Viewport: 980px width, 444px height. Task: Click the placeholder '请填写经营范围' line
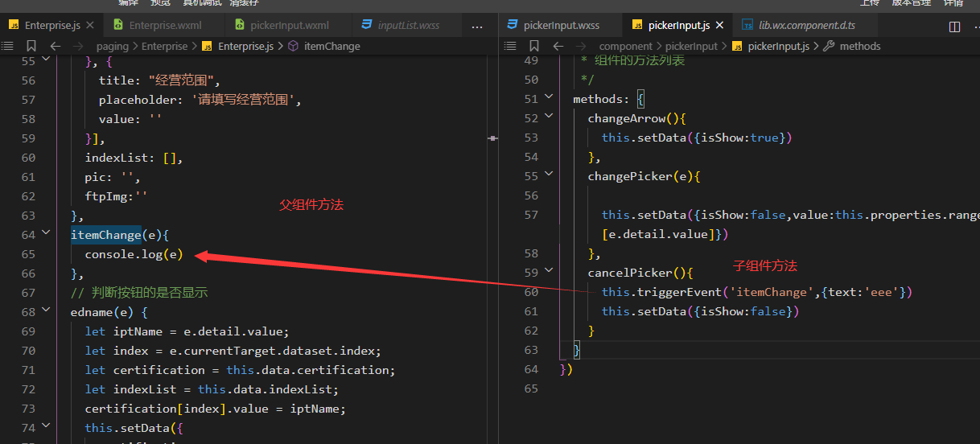pyautogui.click(x=200, y=100)
